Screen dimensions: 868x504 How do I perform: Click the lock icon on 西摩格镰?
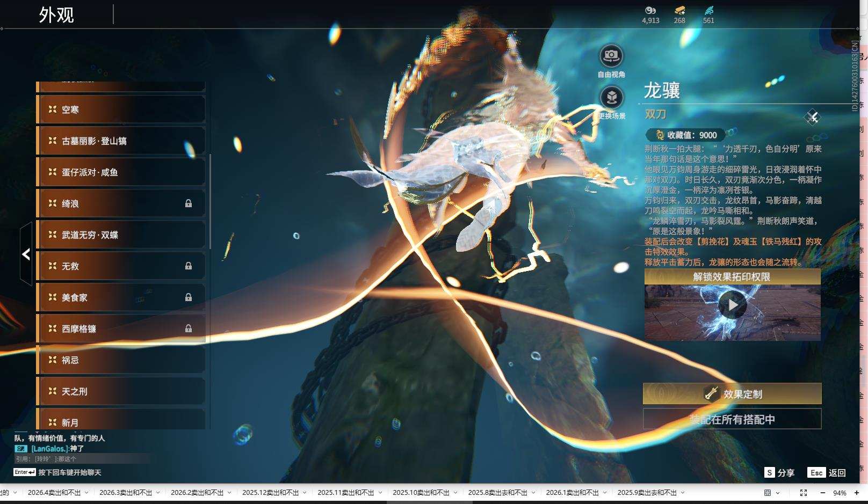coord(189,328)
